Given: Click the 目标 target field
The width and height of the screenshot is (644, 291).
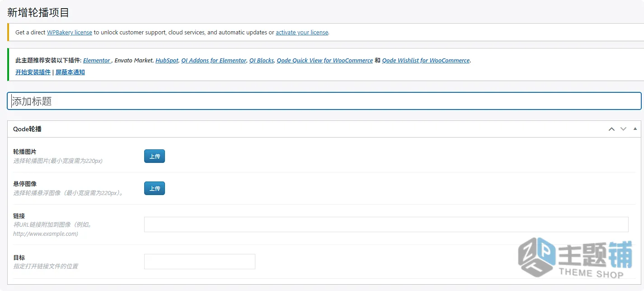Looking at the screenshot, I should tap(200, 262).
